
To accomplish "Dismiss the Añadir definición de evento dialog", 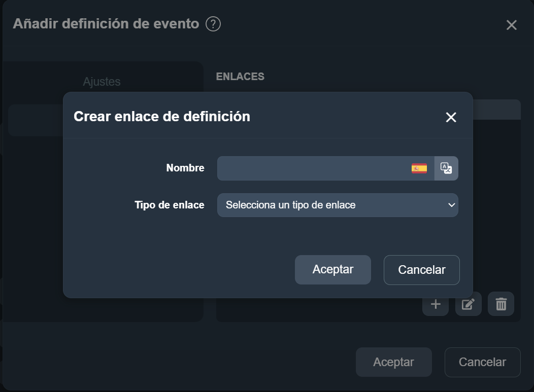I will (x=511, y=25).
